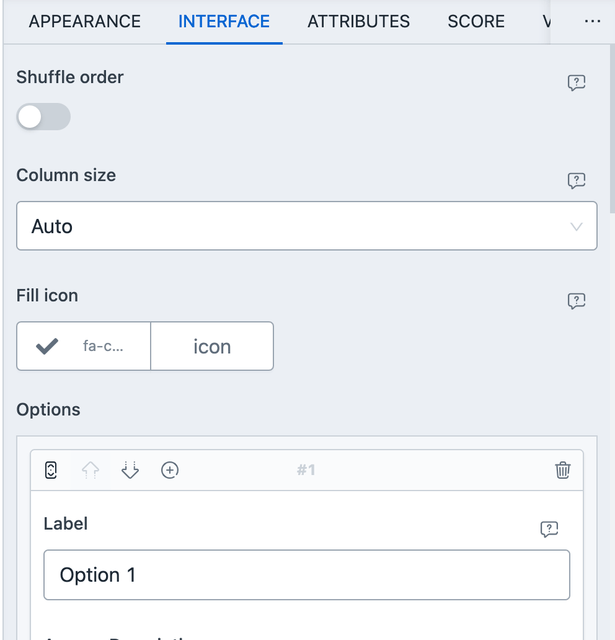The height and width of the screenshot is (640, 615).
Task: Click the Shuffle order help icon
Action: pyautogui.click(x=576, y=83)
